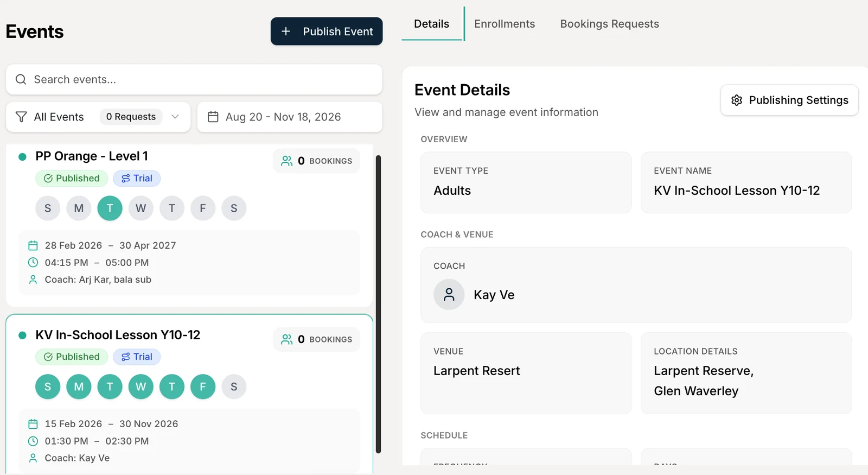Click the plus icon on Publish Event
The width and height of the screenshot is (868, 475).
(x=286, y=31)
